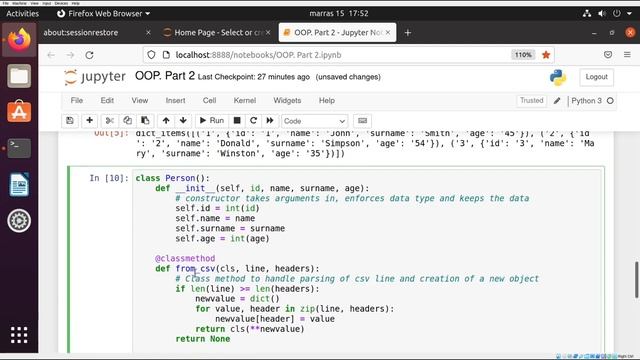The image size is (640, 360).
Task: Click the Trusted notebook indicator
Action: point(531,100)
